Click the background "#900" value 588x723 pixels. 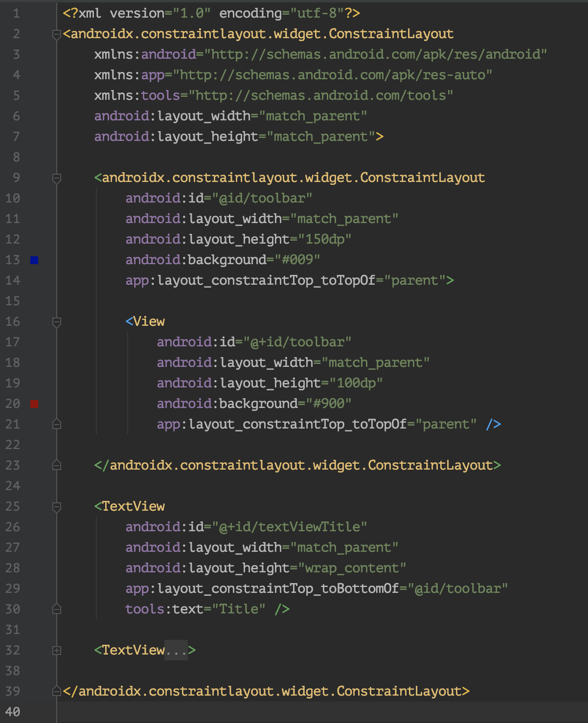pyautogui.click(x=329, y=404)
